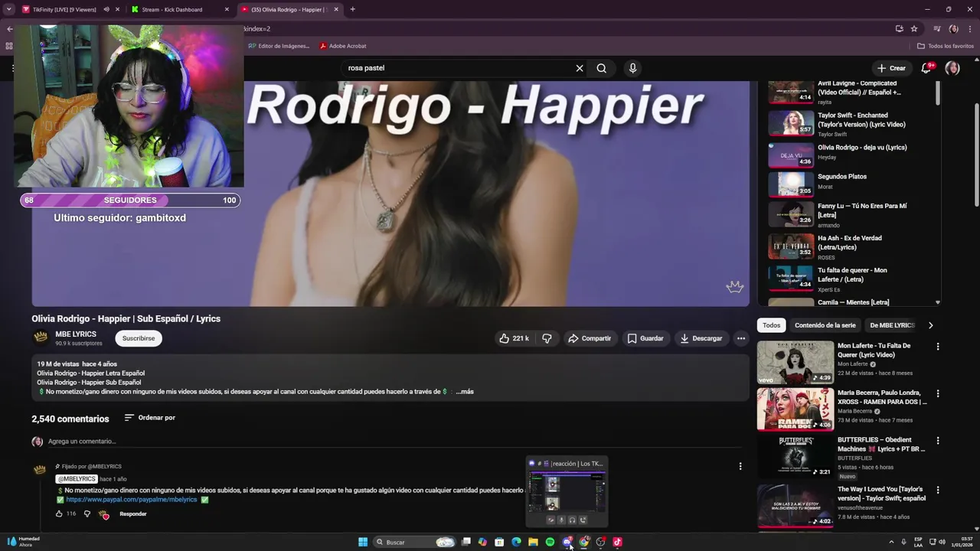Image resolution: width=980 pixels, height=551 pixels.
Task: Open Spotify from the taskbar
Action: tap(550, 542)
